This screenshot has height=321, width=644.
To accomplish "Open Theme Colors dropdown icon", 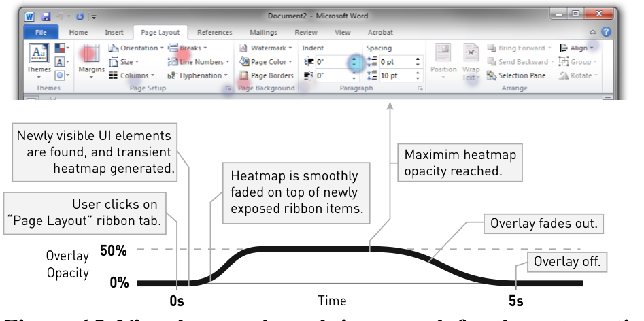I will click(x=62, y=48).
